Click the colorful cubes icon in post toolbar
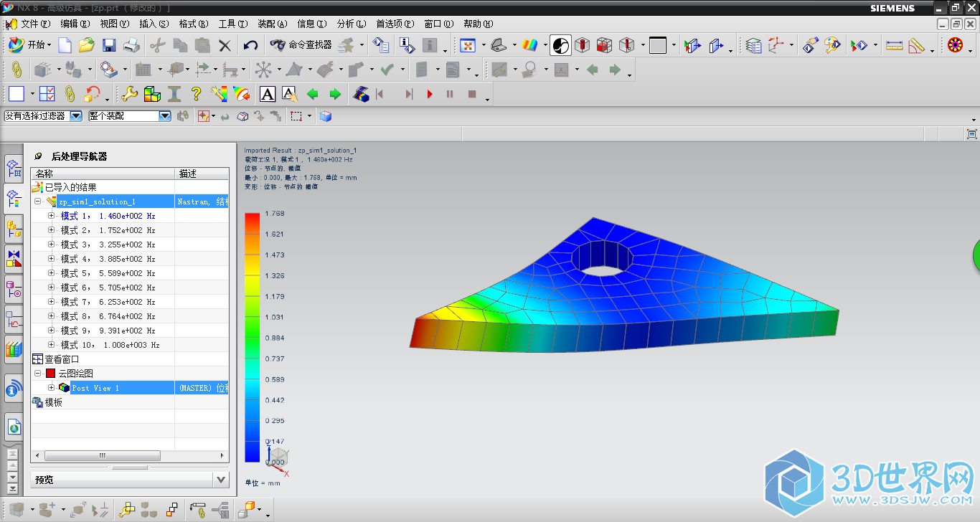Screen dimensions: 980x522 pos(152,94)
